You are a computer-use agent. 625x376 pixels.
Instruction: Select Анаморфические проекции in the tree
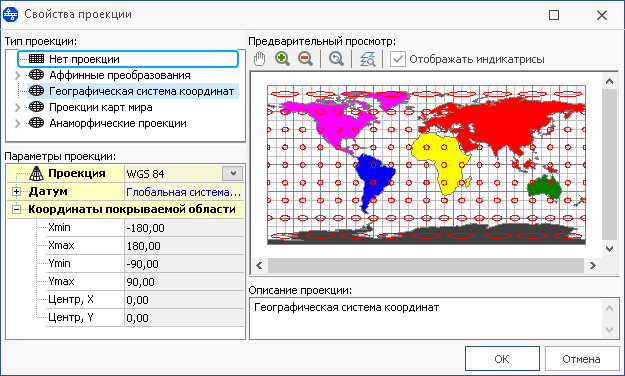pos(118,123)
